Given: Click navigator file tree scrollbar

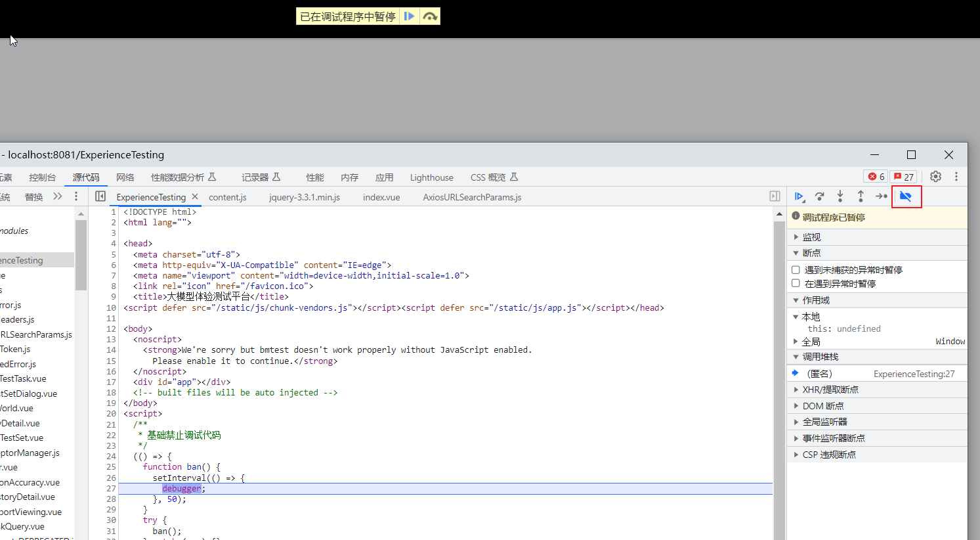Looking at the screenshot, I should pos(81,255).
